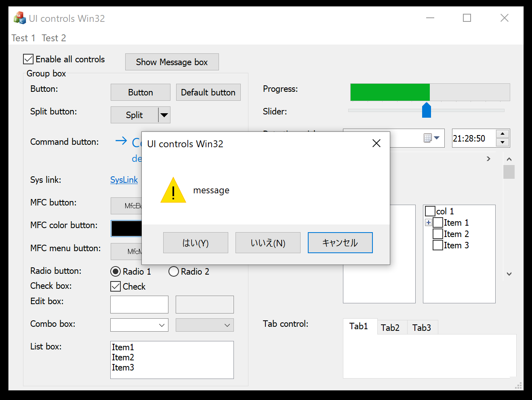Viewport: 532px width, 400px height.
Task: Open the SysLink hyperlink
Action: tap(124, 180)
